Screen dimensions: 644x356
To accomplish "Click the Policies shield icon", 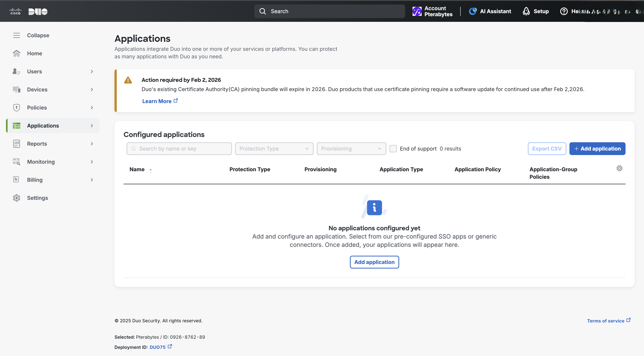I will pos(17,108).
